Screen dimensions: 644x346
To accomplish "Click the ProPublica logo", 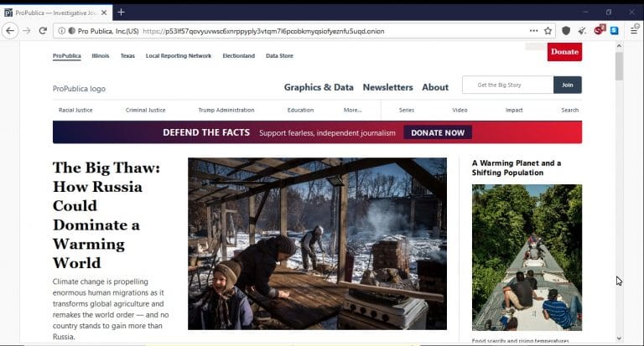I will tap(79, 89).
